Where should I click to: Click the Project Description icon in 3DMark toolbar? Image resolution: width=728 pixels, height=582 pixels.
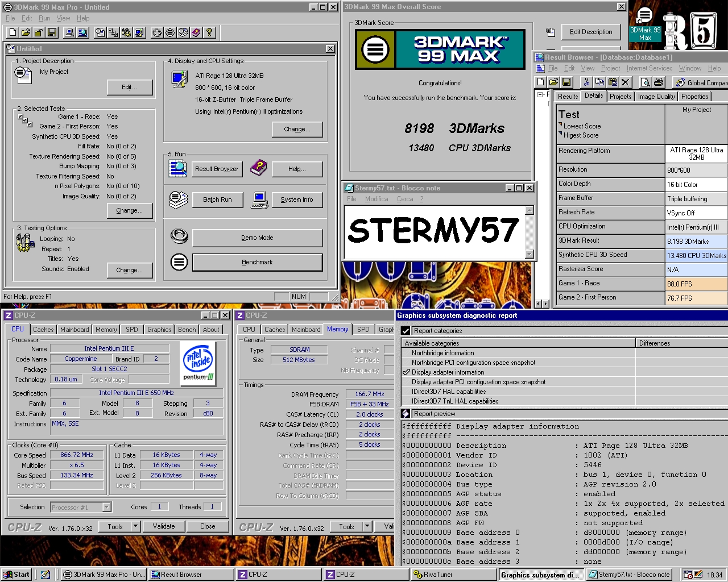coord(100,32)
